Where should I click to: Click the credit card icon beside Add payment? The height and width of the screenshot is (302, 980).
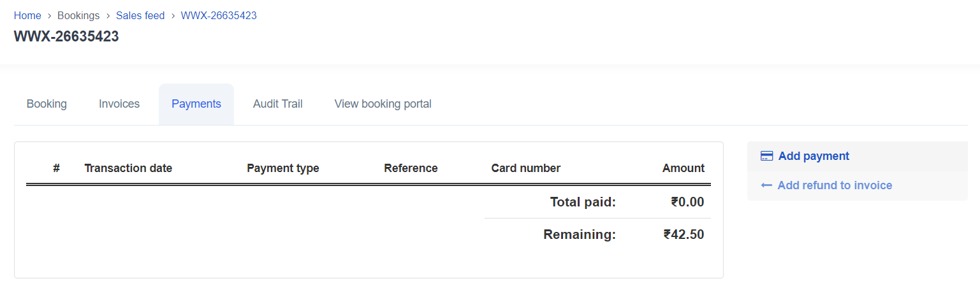click(767, 156)
